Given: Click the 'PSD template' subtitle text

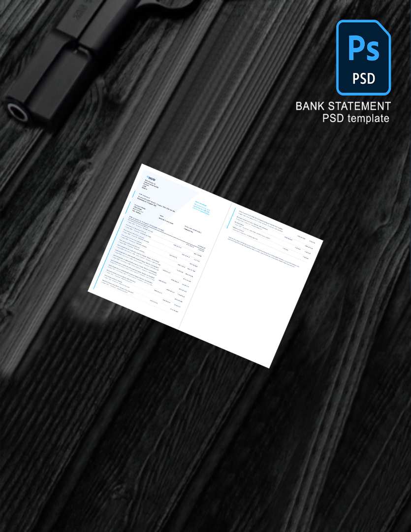Looking at the screenshot, I should 355,118.
